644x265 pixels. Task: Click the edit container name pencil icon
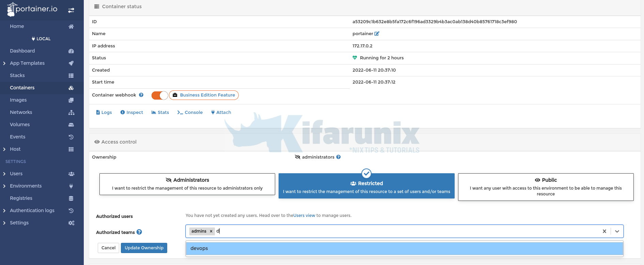[x=377, y=34]
